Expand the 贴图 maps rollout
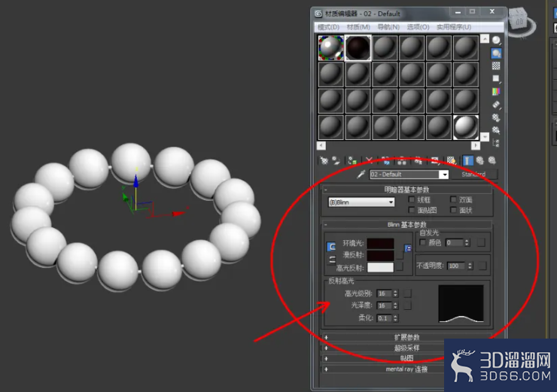557x392 pixels. pos(406,358)
